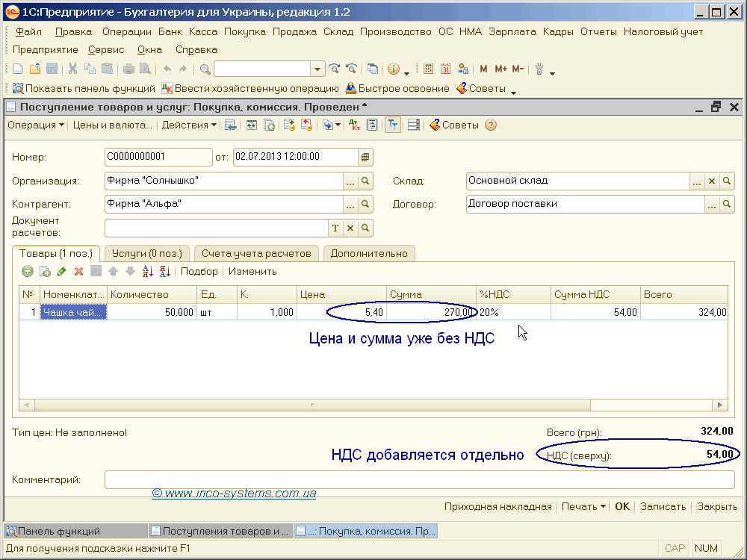
Task: Open date picker next to the document date
Action: coord(365,157)
